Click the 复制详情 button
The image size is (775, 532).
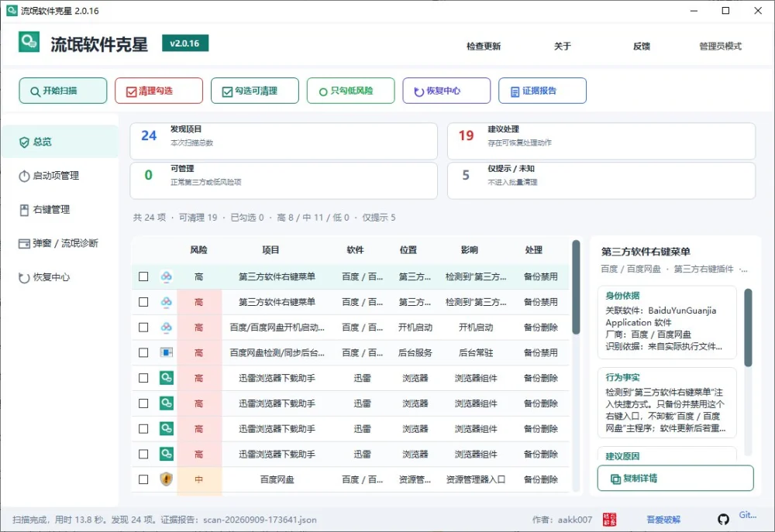click(675, 478)
